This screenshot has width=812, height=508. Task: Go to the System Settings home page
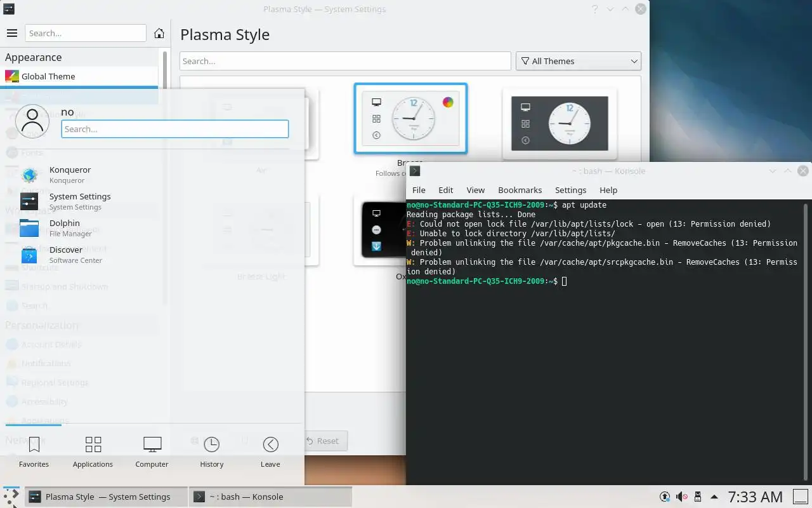pyautogui.click(x=159, y=33)
